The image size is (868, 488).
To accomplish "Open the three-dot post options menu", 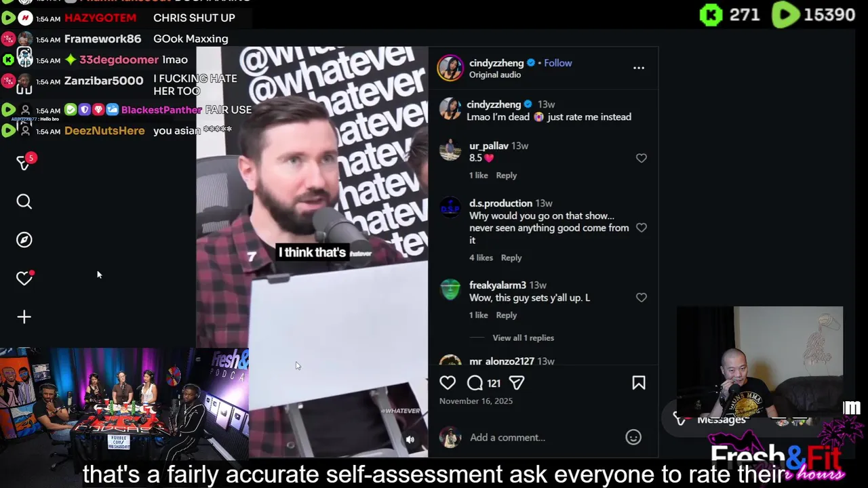I will tap(639, 68).
